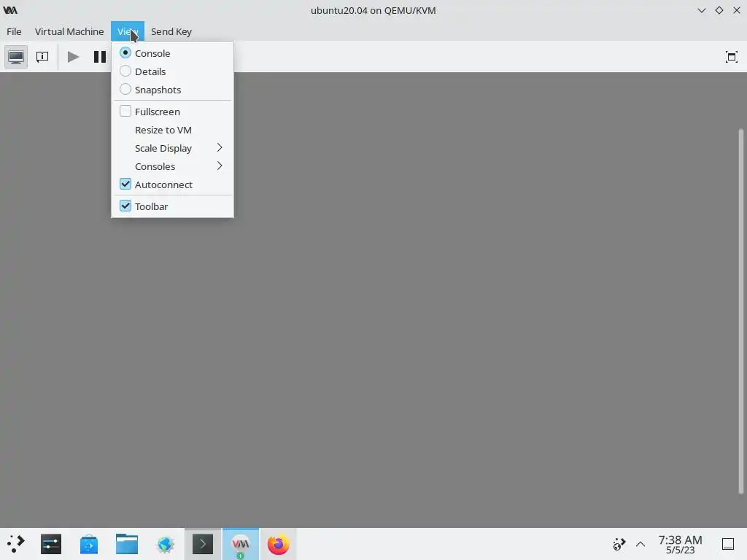Select the Details radio option
This screenshot has width=747, height=560.
[172, 71]
